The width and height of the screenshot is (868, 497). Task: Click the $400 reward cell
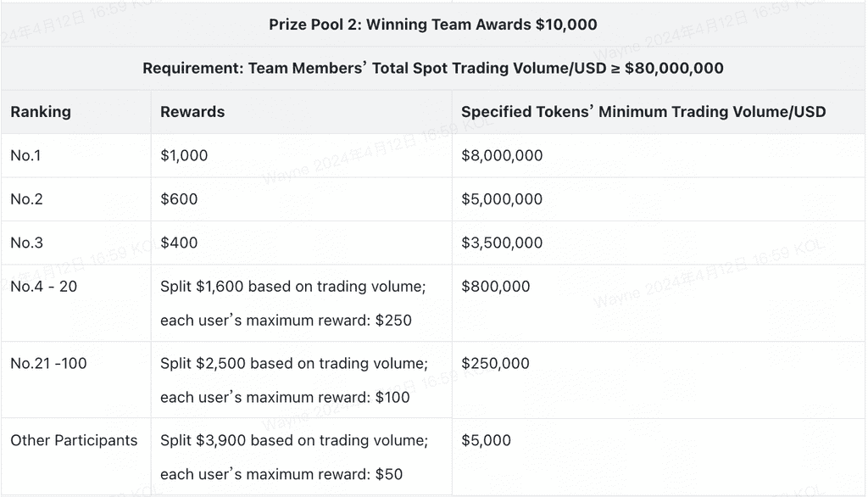coord(179,243)
